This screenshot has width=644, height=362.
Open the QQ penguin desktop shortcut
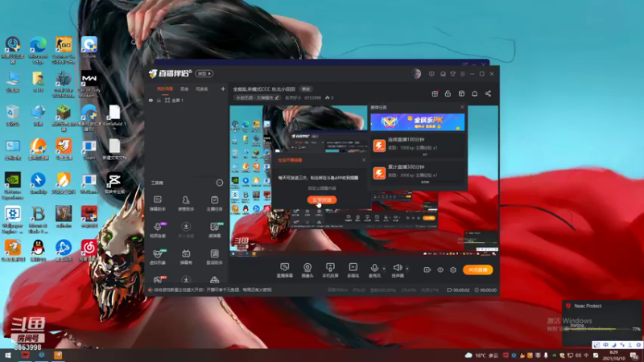38,250
